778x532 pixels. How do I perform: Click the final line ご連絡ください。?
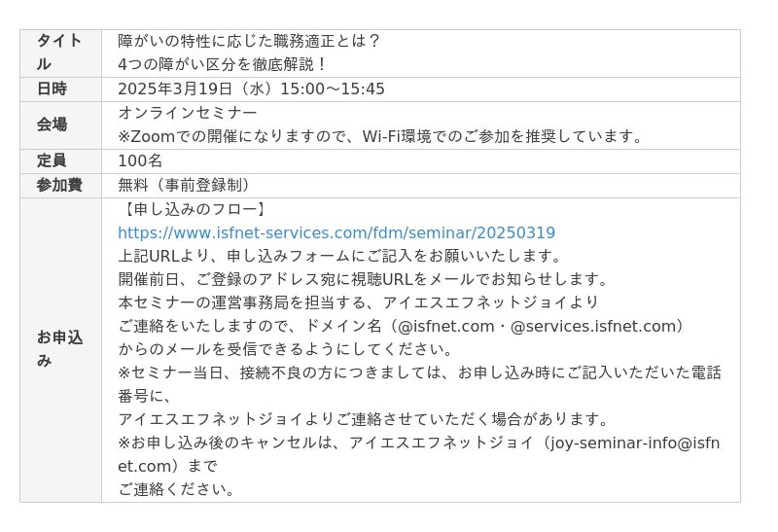click(x=176, y=490)
